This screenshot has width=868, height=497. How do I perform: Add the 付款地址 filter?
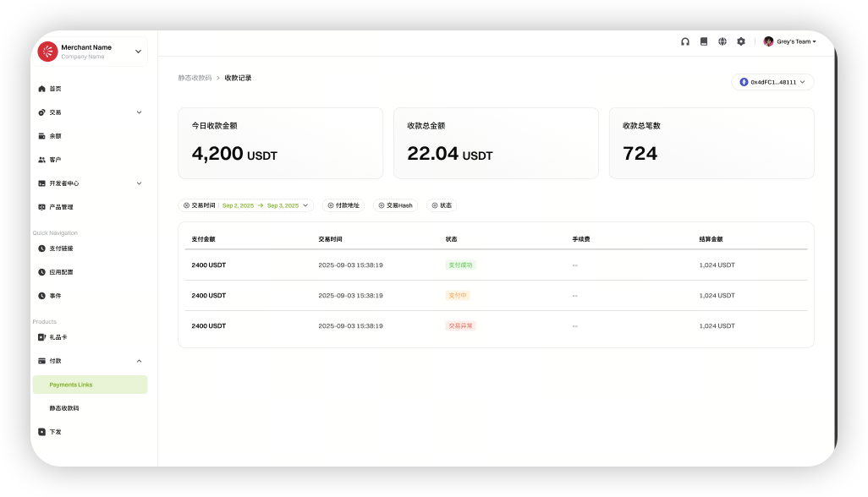[343, 205]
